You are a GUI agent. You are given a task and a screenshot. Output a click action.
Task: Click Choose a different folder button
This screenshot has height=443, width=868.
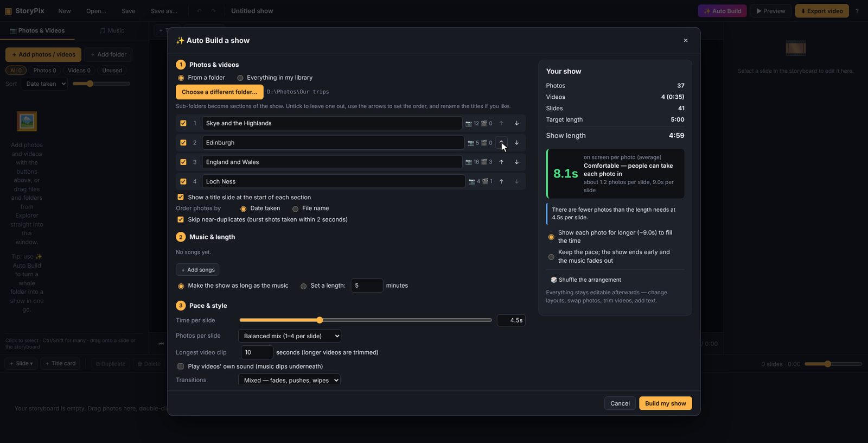click(220, 92)
